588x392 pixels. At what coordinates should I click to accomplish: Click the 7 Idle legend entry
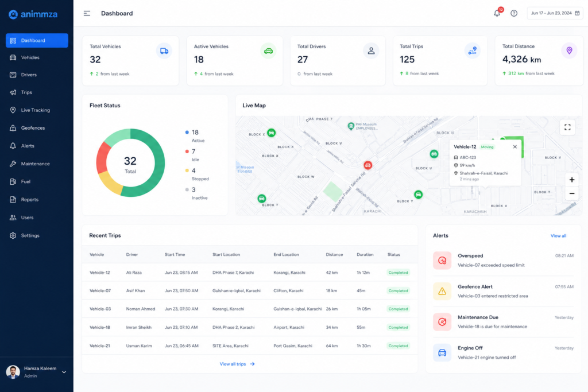point(192,155)
